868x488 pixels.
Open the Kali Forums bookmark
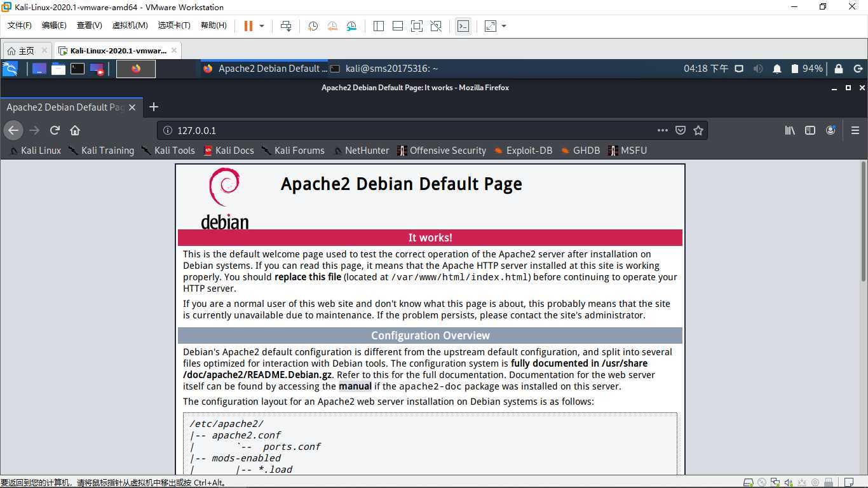coord(294,151)
